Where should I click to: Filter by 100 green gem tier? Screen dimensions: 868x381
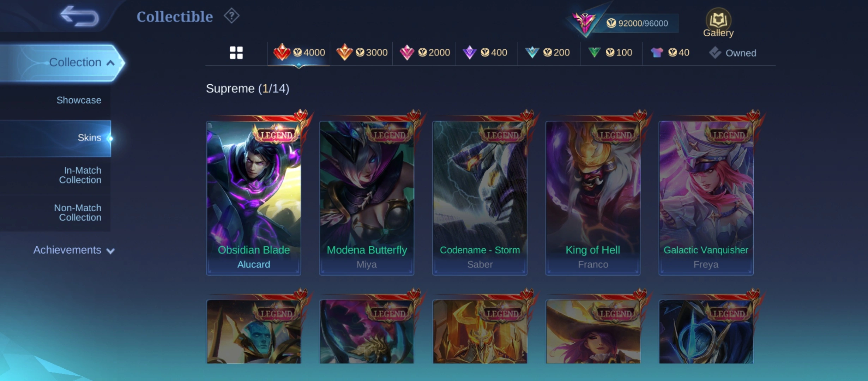pyautogui.click(x=611, y=53)
